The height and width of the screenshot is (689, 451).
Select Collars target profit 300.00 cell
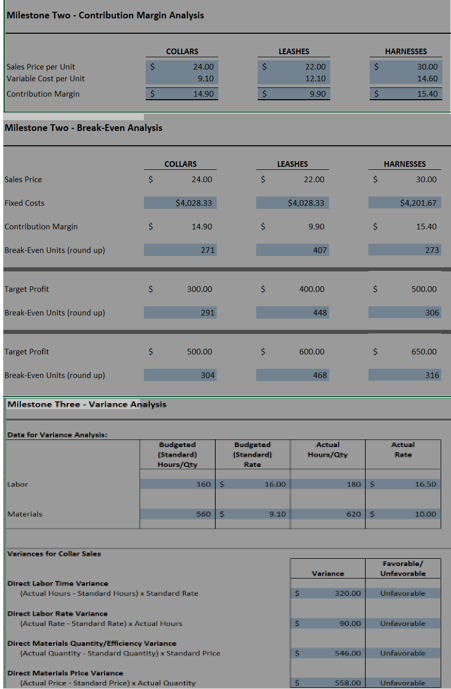[x=180, y=289]
